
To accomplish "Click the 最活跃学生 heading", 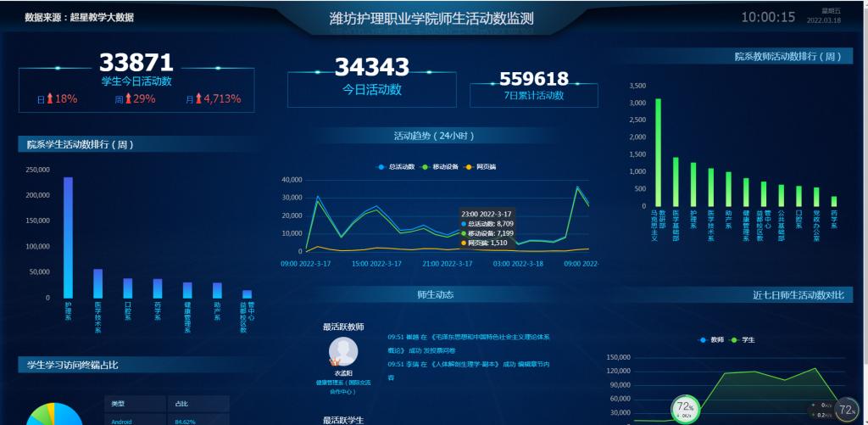I will pos(343,420).
